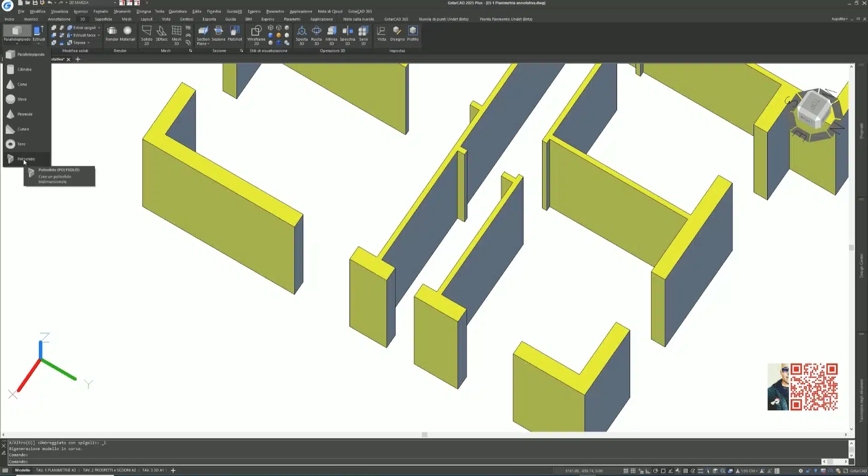Open the Estrudi facce dropdown
The image size is (868, 476).
coord(99,35)
